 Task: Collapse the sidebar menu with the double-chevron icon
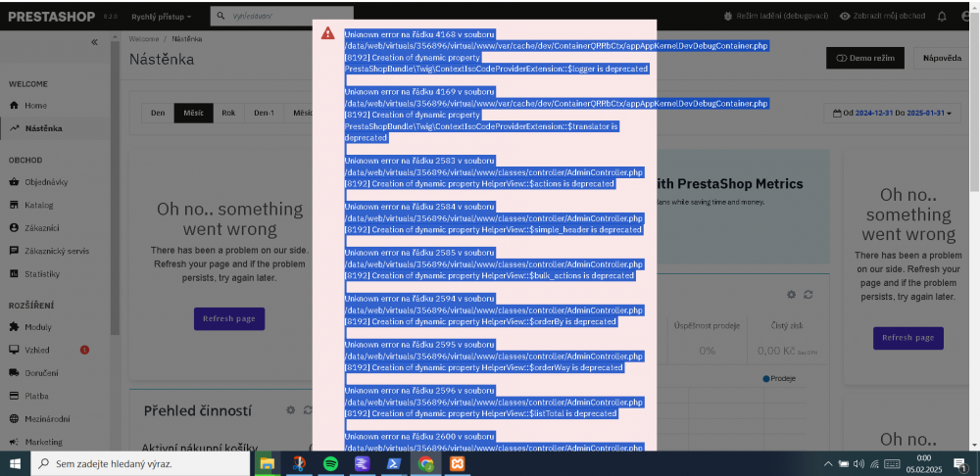tap(94, 42)
